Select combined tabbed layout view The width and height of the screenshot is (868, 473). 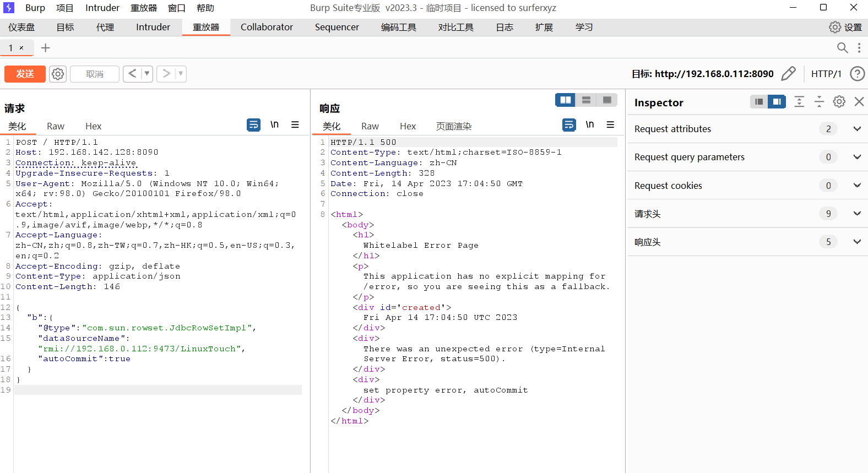tap(607, 100)
